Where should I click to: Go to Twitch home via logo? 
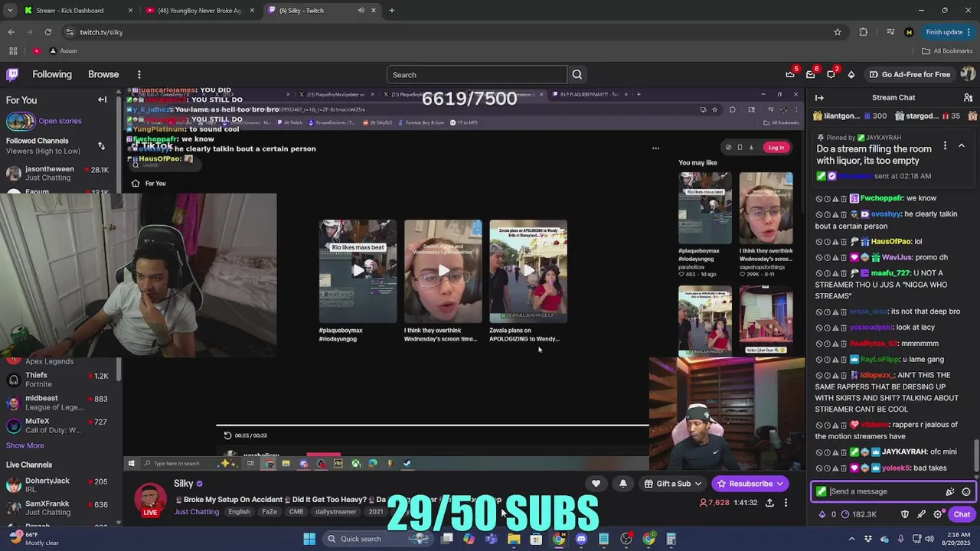(x=12, y=74)
